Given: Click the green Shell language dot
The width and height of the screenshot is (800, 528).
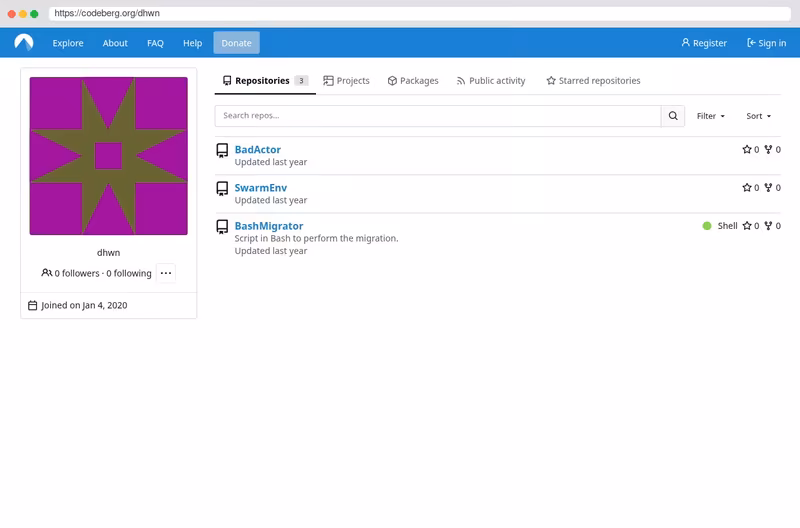Looking at the screenshot, I should (707, 226).
